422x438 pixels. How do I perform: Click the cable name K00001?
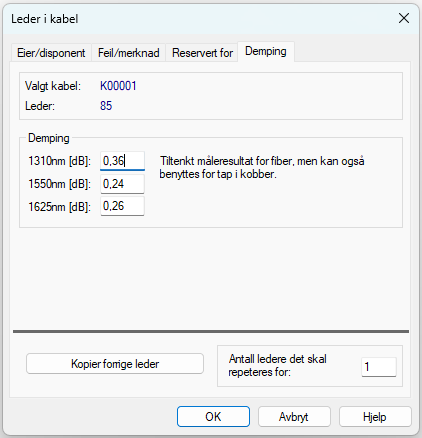coord(118,86)
